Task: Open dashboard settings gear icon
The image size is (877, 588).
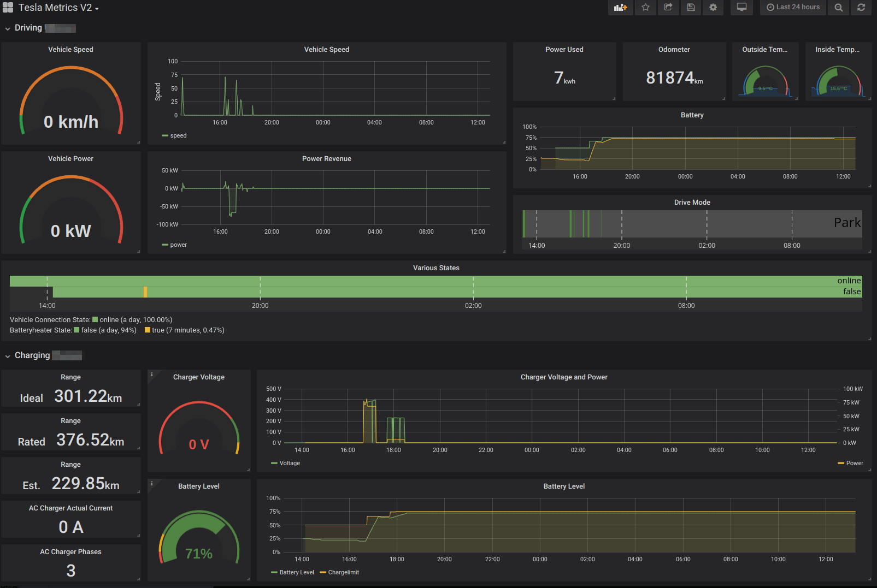Action: [x=713, y=7]
